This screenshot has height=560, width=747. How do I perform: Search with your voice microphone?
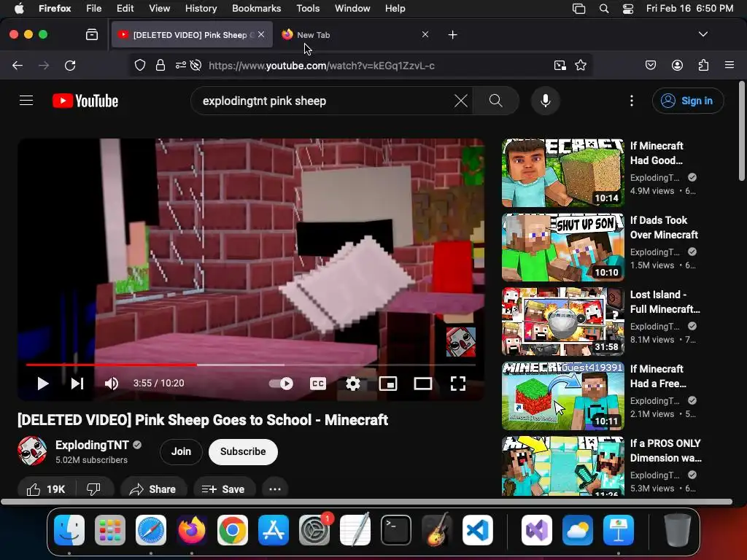click(x=546, y=101)
